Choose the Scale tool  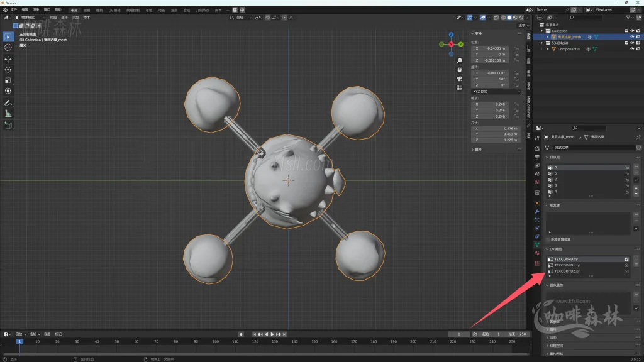click(x=8, y=80)
